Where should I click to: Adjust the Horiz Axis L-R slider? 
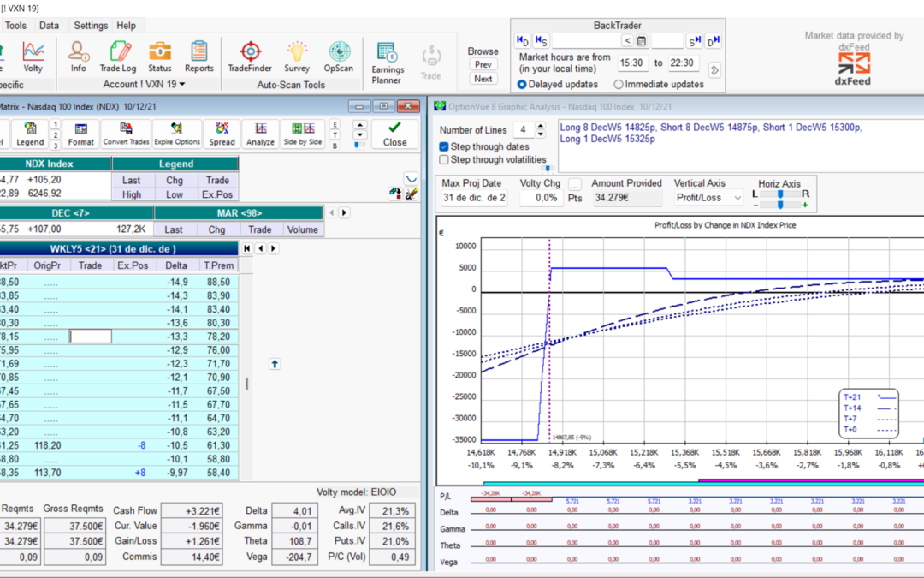780,194
